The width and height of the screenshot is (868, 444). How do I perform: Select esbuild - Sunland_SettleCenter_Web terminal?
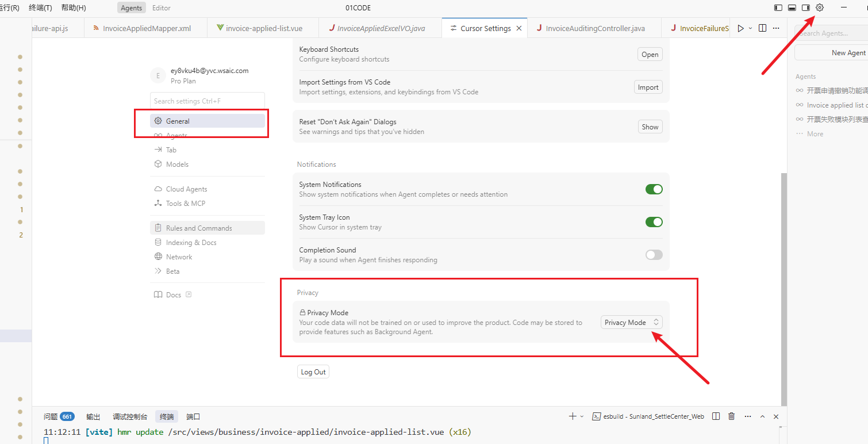click(x=649, y=416)
